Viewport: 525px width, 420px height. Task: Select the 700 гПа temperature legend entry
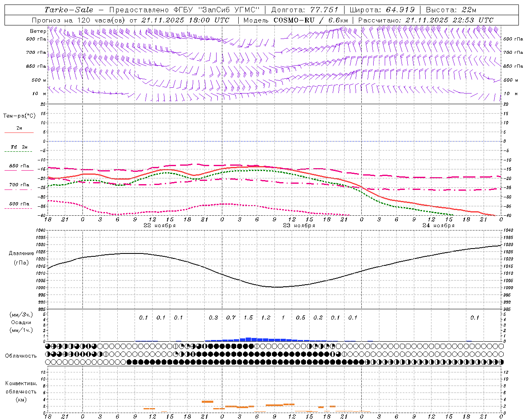coord(19,187)
